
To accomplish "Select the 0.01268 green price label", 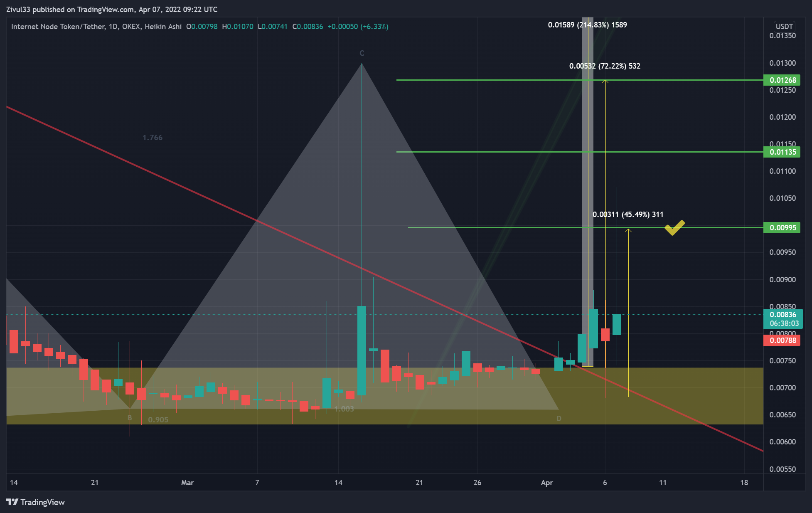I will pyautogui.click(x=782, y=80).
